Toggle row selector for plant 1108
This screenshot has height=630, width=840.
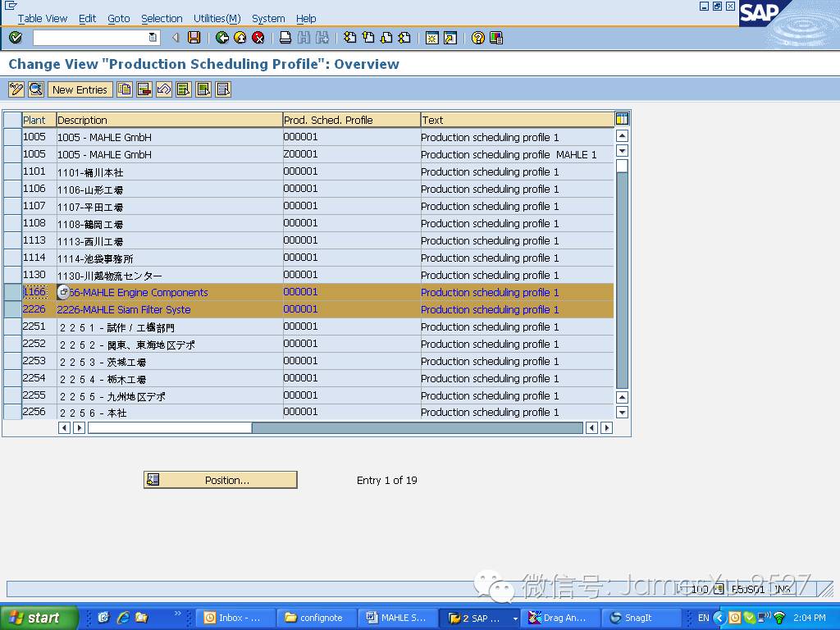click(x=12, y=223)
